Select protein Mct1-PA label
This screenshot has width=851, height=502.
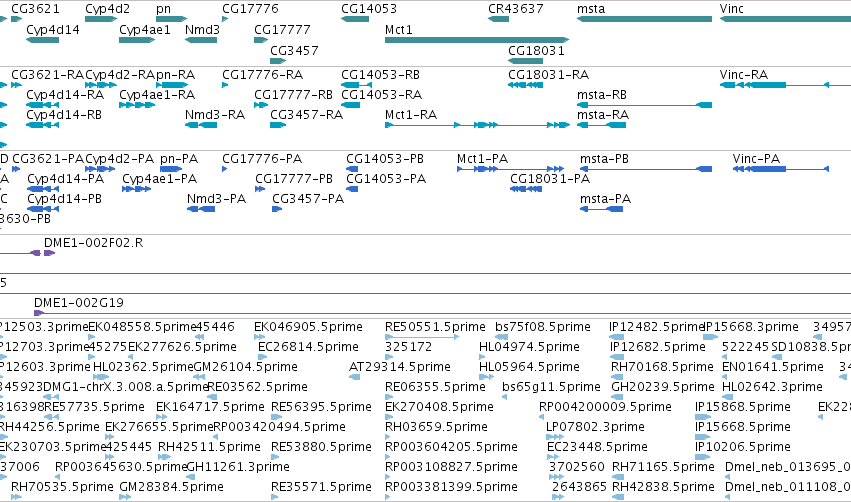click(x=482, y=159)
